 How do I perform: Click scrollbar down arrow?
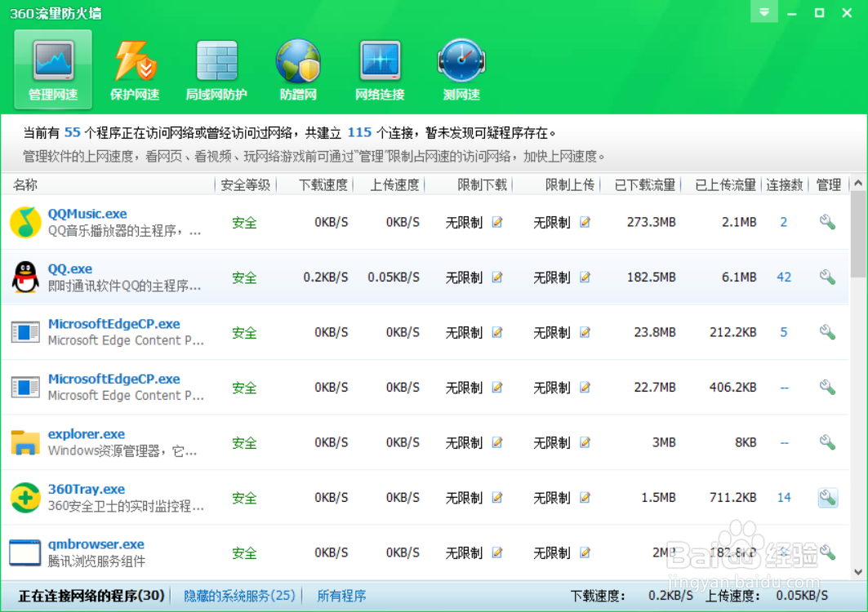(x=858, y=572)
